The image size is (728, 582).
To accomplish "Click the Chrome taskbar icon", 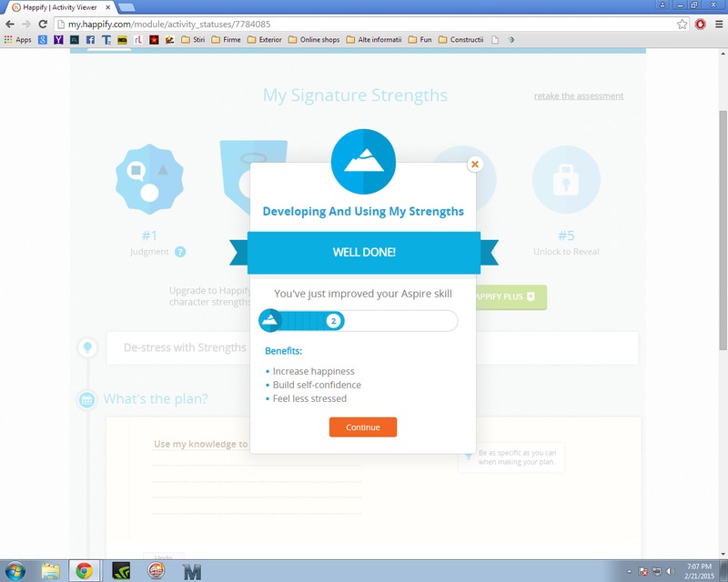I will coord(84,571).
